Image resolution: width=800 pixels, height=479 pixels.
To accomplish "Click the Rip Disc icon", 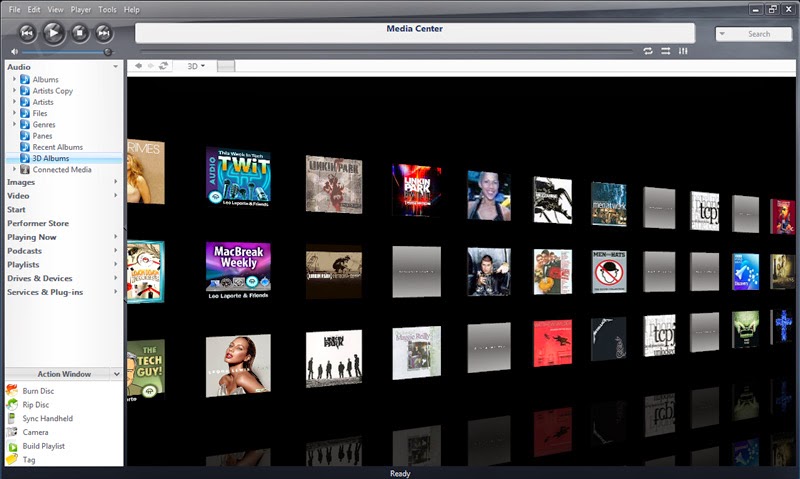I will 12,405.
